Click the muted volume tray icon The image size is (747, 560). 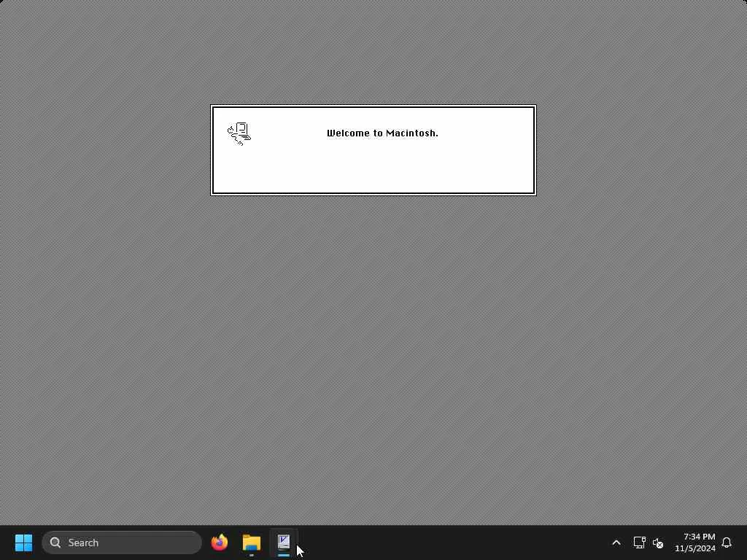coord(658,542)
